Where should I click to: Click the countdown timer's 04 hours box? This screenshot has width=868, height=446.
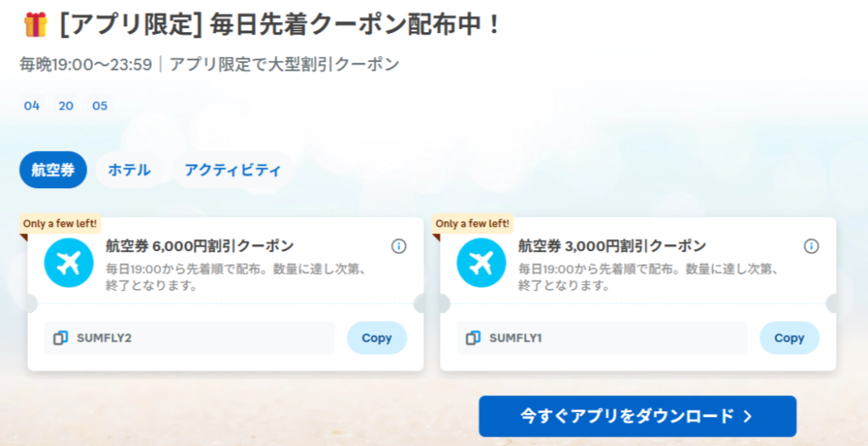[31, 106]
